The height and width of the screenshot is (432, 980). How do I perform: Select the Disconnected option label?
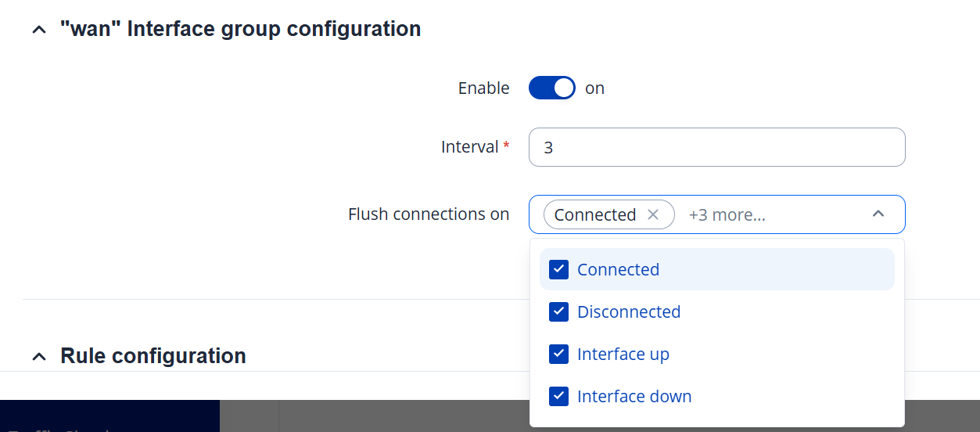point(629,311)
